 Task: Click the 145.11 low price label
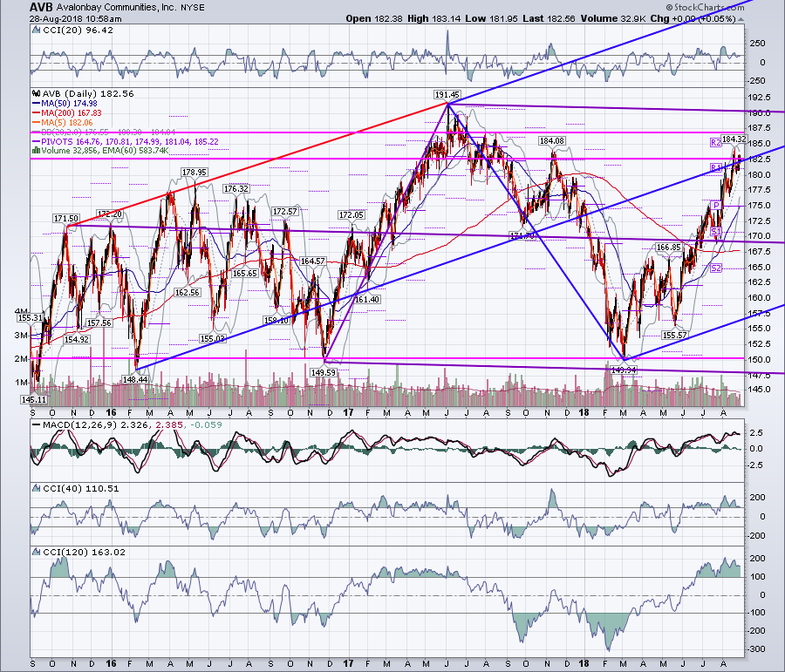click(33, 399)
